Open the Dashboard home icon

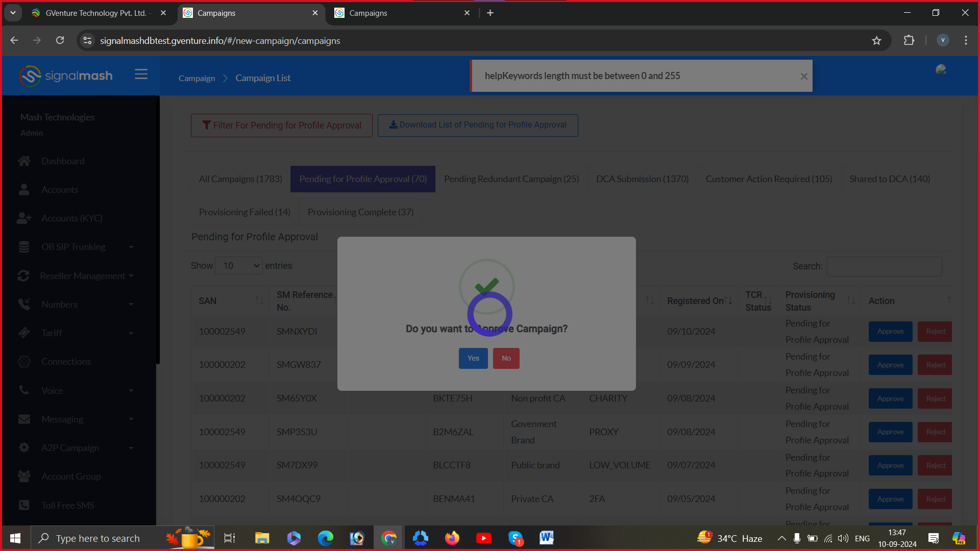24,161
